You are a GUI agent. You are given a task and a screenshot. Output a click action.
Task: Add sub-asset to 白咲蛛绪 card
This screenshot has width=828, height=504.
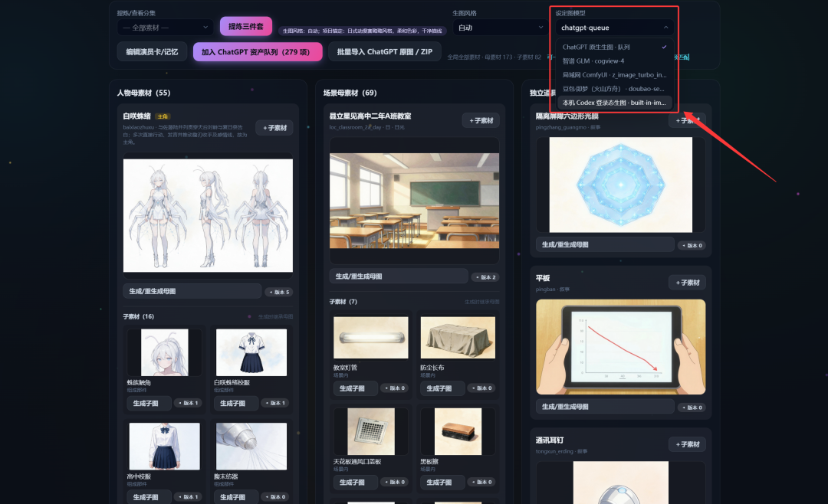pyautogui.click(x=274, y=128)
